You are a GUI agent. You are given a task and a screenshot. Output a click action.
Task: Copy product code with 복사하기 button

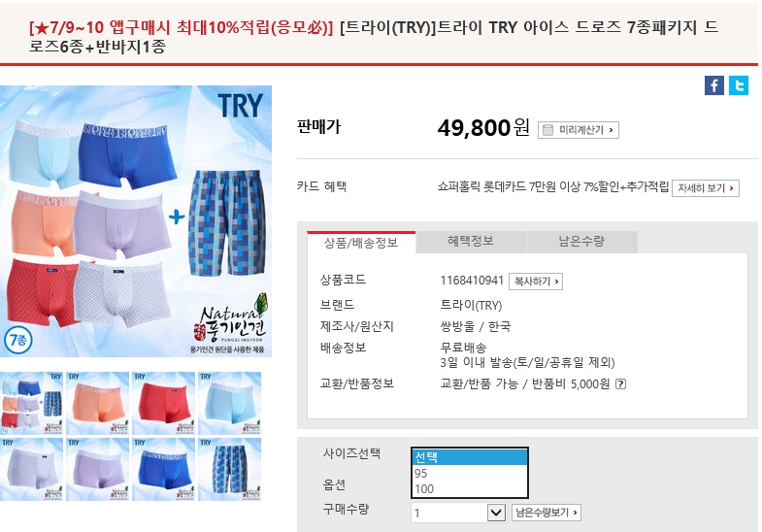(536, 282)
